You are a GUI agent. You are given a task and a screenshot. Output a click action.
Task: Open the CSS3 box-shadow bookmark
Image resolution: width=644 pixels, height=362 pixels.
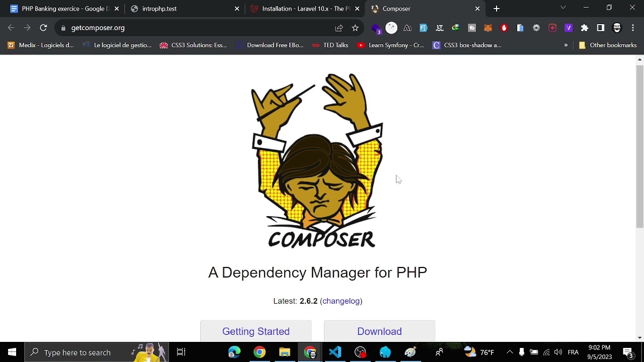[467, 45]
